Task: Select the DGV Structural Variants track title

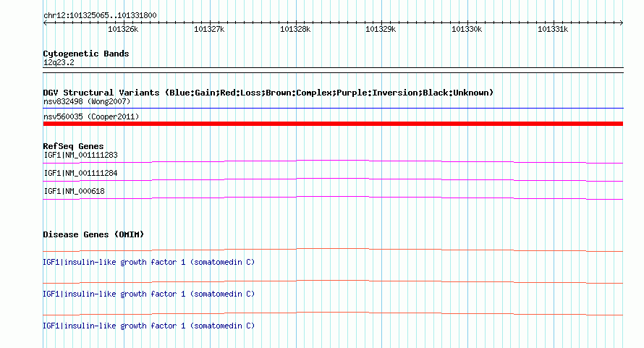Action: click(x=268, y=93)
